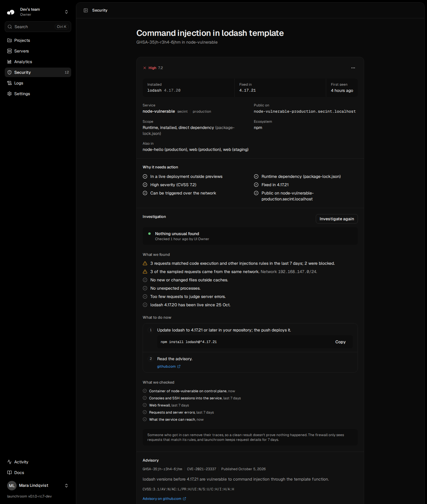
Task: Expand the Dev's team switcher chevron
Action: pos(66,12)
